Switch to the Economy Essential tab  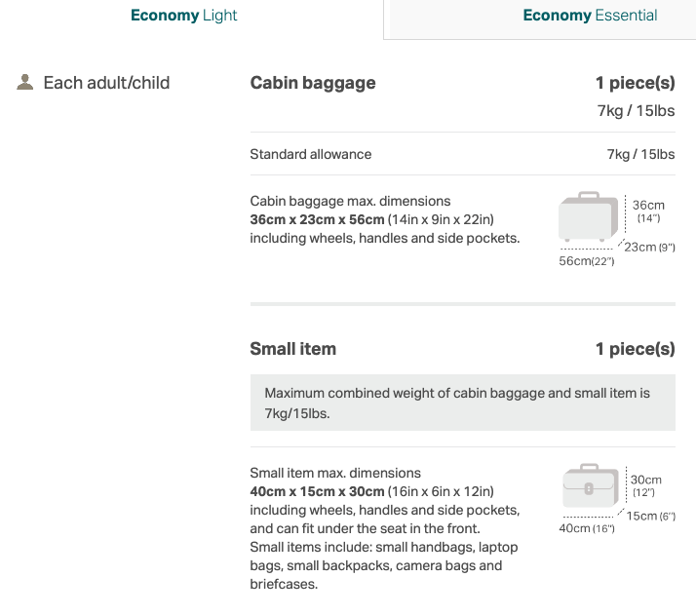click(x=590, y=16)
